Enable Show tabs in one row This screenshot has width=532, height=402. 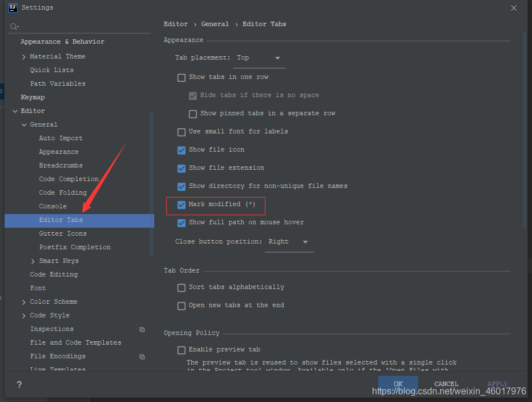(x=181, y=77)
